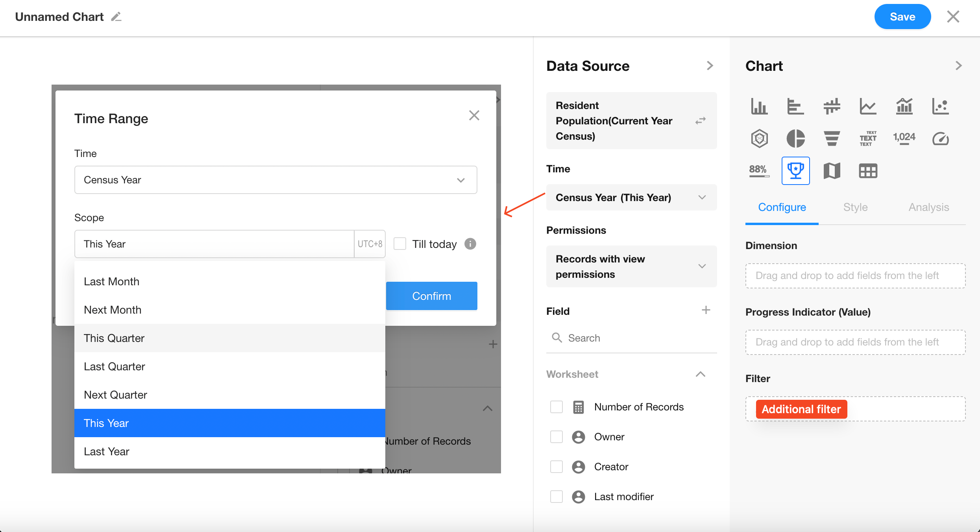Click the swap data source icon
Screen dimensions: 980x532
coord(700,120)
